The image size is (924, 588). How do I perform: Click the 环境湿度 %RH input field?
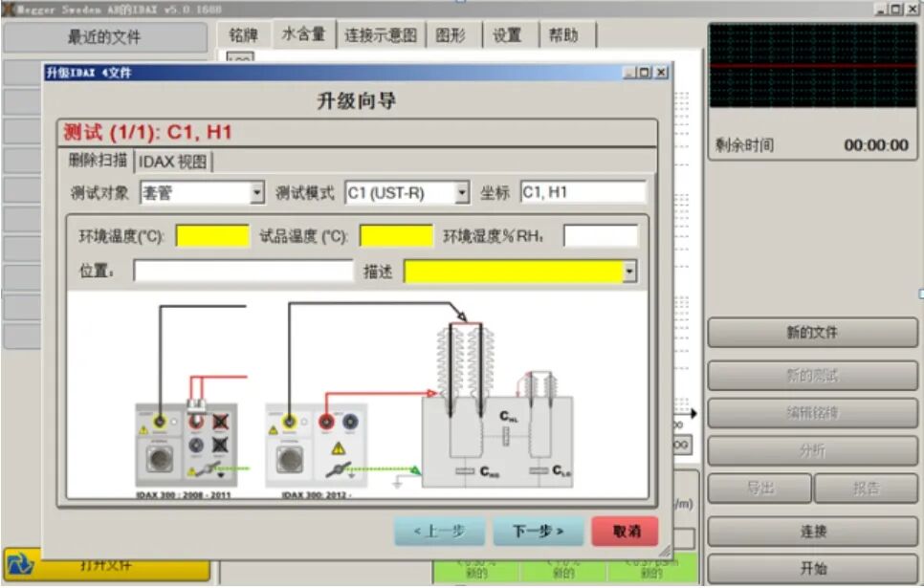(x=601, y=236)
